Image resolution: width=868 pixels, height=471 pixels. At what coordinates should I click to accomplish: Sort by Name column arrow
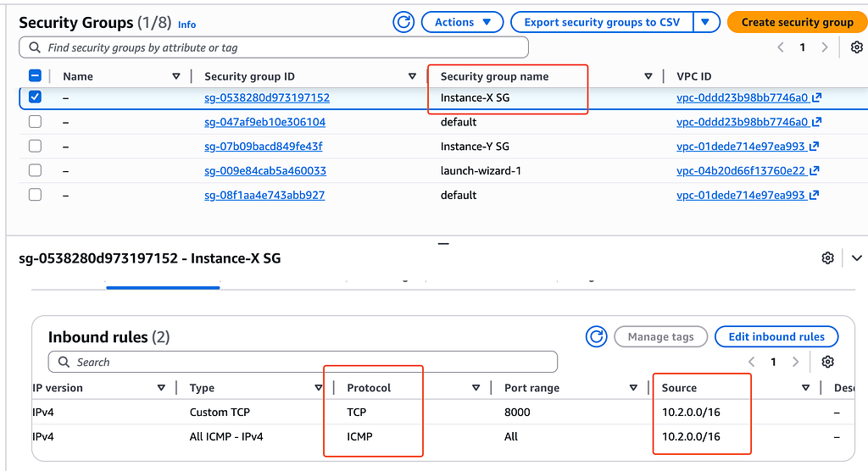click(176, 76)
